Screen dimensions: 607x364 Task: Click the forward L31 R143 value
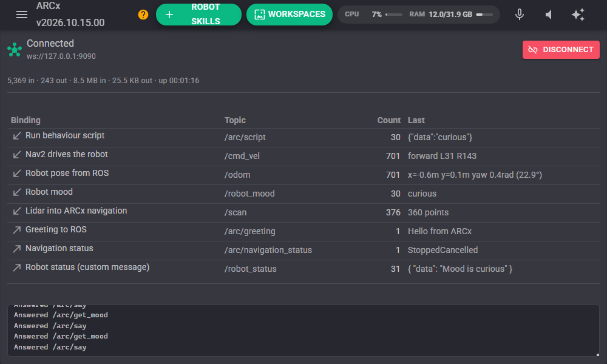[x=442, y=156]
